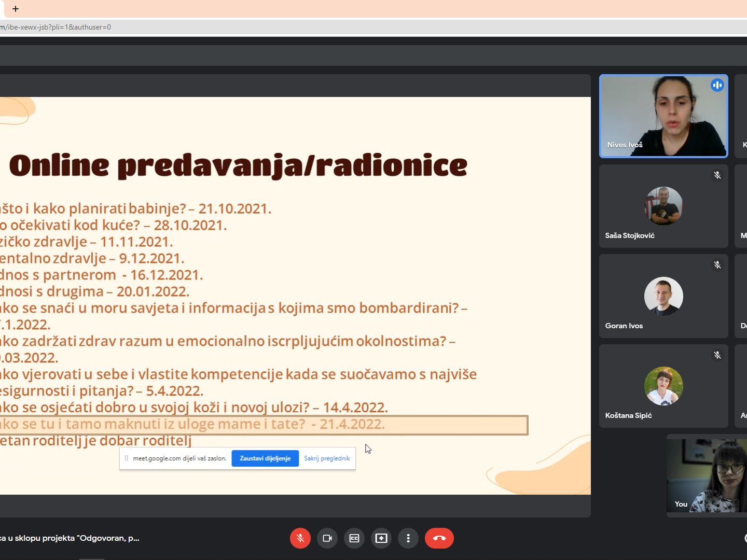Unmute microphone with the red mic button
This screenshot has height=560, width=747.
300,538
